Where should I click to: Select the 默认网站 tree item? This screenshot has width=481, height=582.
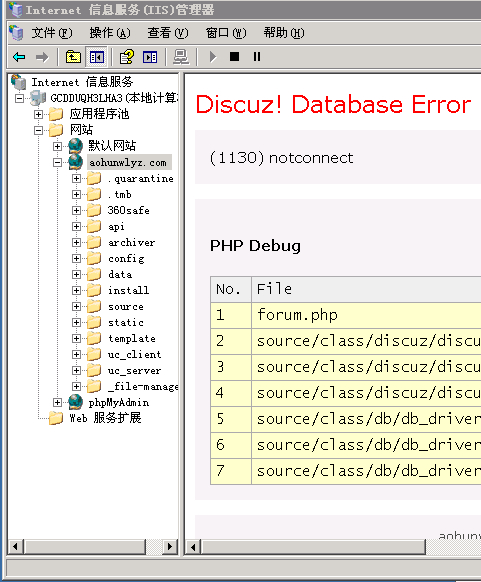pos(112,146)
